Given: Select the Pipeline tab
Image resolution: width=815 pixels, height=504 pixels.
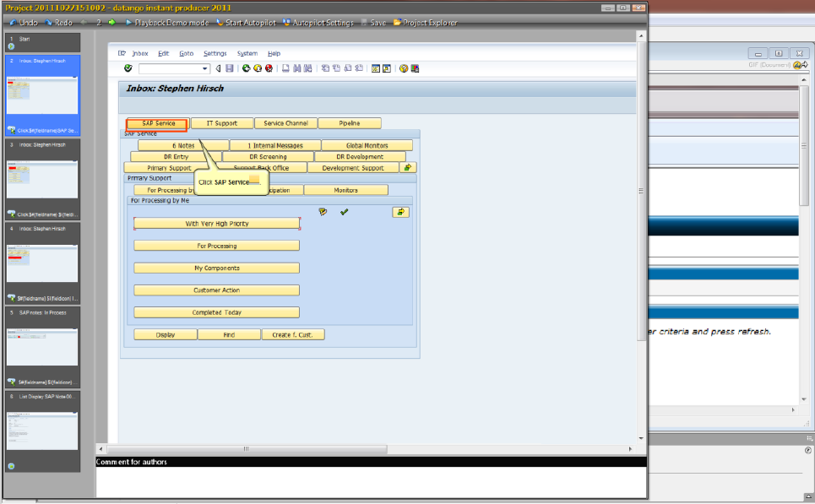Looking at the screenshot, I should pos(350,122).
